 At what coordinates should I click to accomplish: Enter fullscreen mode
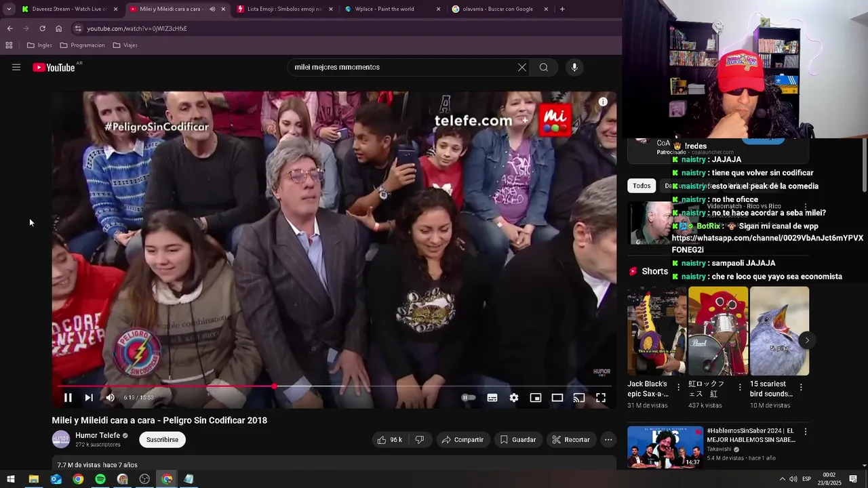pyautogui.click(x=601, y=398)
